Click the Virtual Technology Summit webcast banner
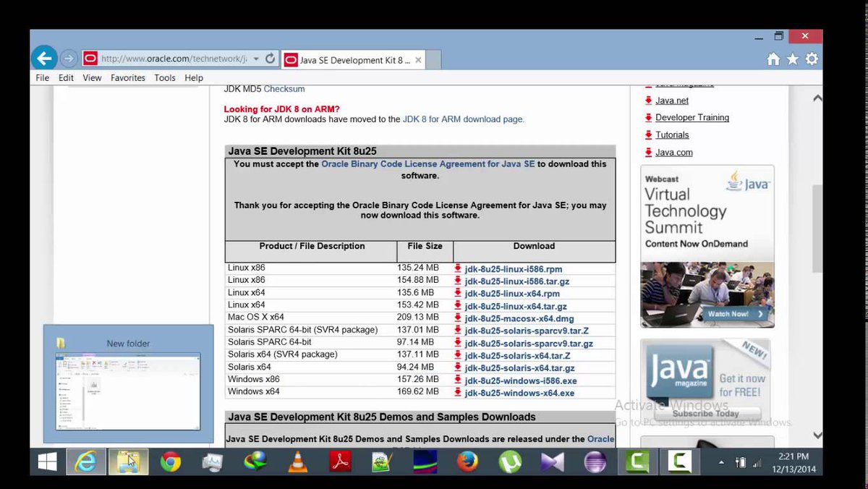The height and width of the screenshot is (489, 868). point(707,246)
